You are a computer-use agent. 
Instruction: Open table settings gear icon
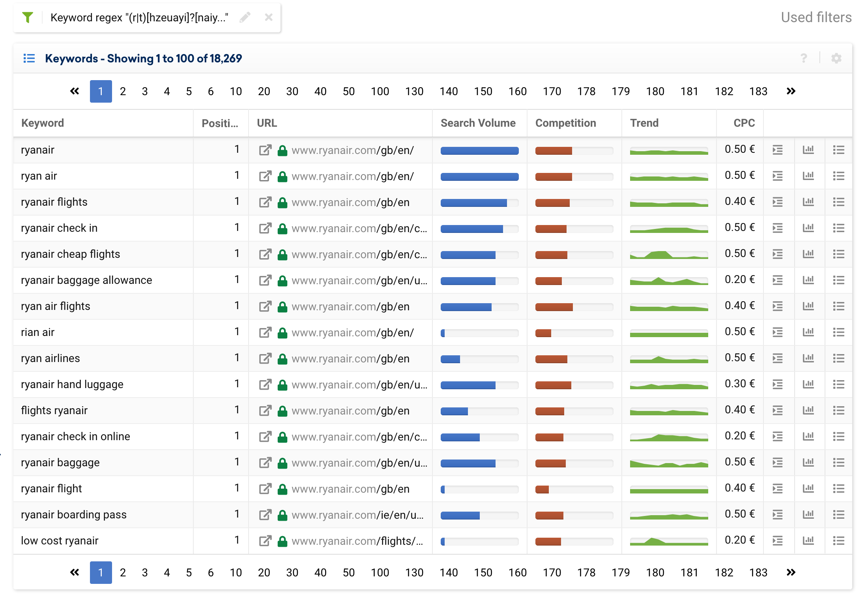(836, 58)
